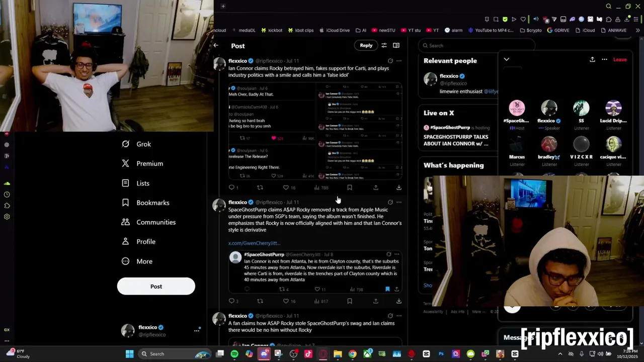Select the #SpaceGh... host avatar
Viewport: 644px width, 362px height.
tap(517, 108)
